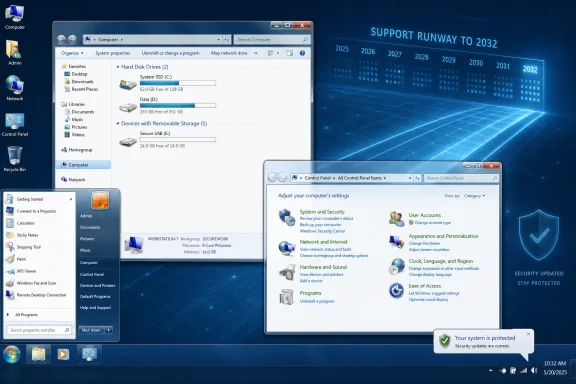Select the Control Panel taskbar button

pyautogui.click(x=89, y=354)
